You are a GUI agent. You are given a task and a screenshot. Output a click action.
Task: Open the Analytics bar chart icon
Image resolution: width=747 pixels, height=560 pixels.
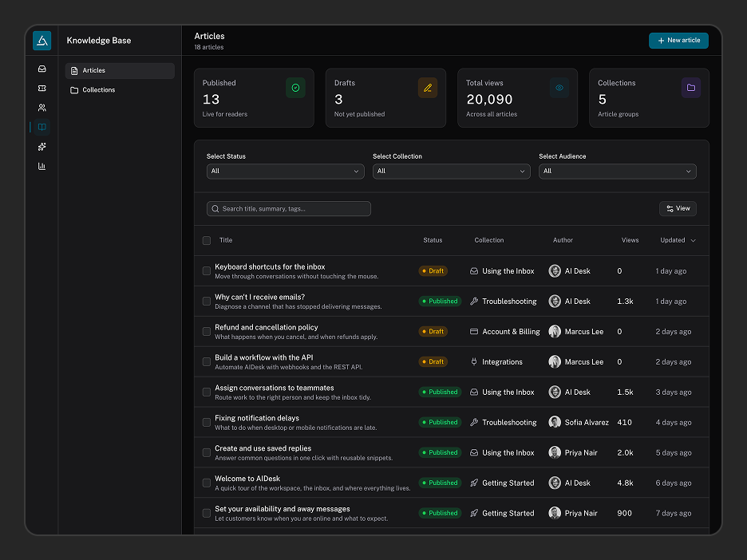click(42, 166)
